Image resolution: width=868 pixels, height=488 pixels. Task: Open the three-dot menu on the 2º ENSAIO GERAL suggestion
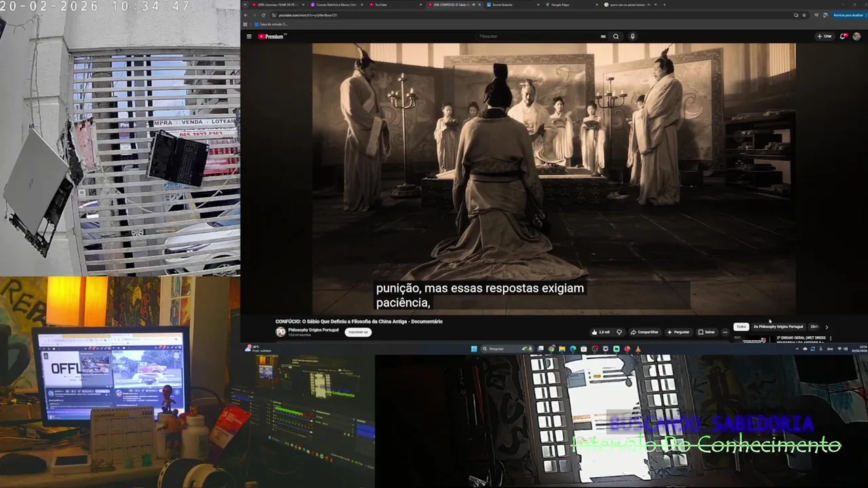831,338
